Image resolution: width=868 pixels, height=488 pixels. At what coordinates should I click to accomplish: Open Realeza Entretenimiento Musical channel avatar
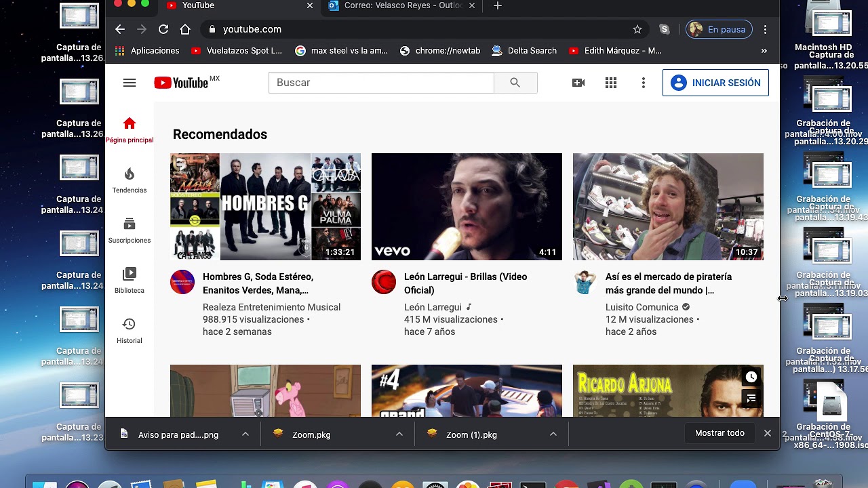(182, 282)
